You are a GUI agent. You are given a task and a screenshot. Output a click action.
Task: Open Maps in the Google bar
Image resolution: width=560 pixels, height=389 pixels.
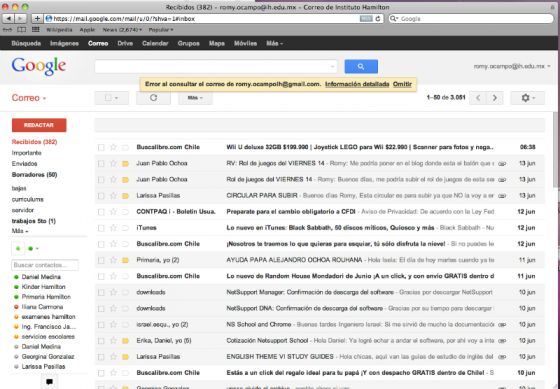coord(217,44)
